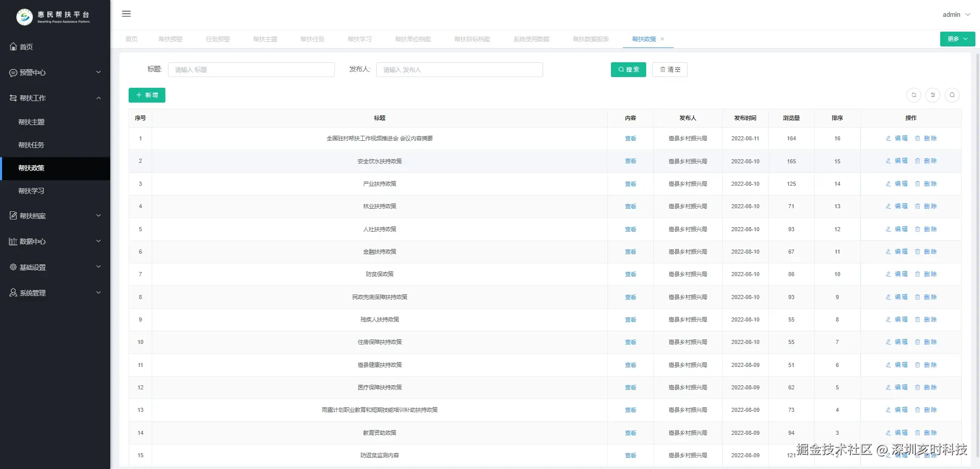Edit the 人社扶持政策 row

coord(897,229)
